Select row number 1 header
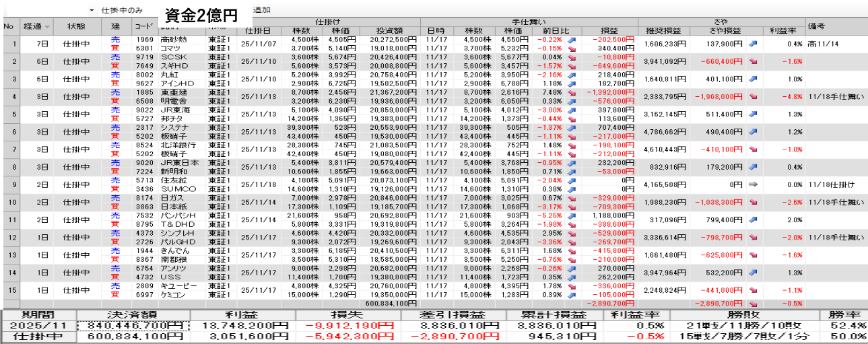Viewport: 868px width, 344px height. [x=9, y=44]
